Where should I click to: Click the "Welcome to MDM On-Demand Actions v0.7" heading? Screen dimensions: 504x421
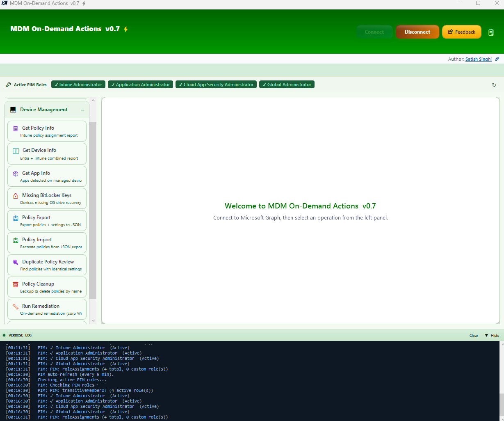[300, 206]
